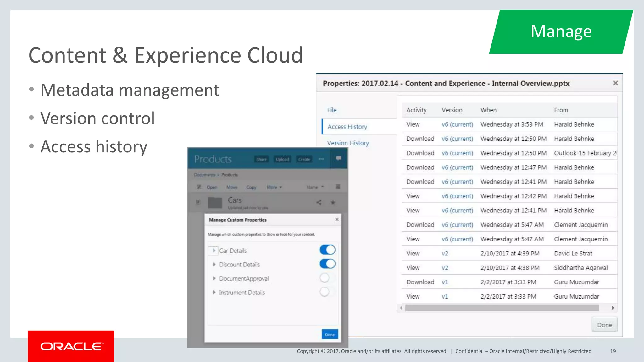644x362 pixels.
Task: Select 'Siddhartha Agarwal' From cell
Action: tap(581, 268)
